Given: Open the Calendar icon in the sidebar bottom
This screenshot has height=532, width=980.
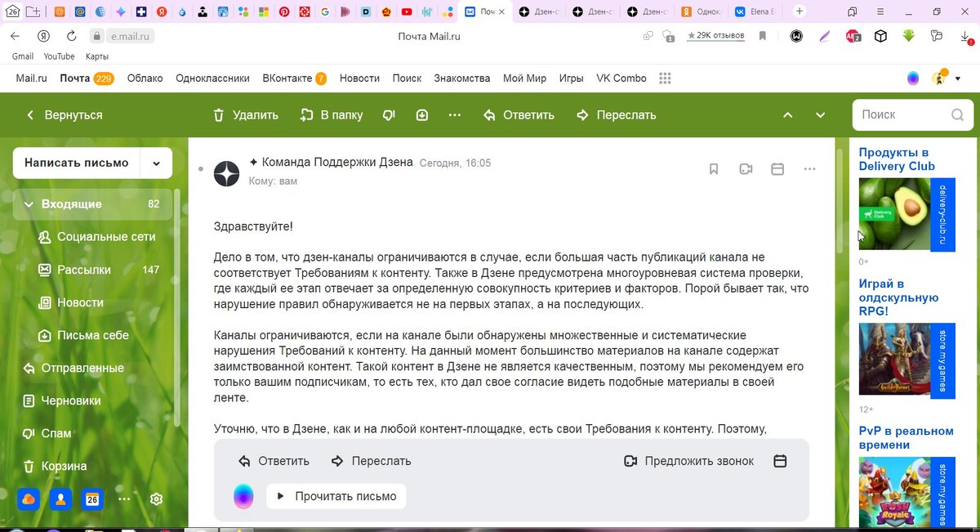Looking at the screenshot, I should [92, 498].
